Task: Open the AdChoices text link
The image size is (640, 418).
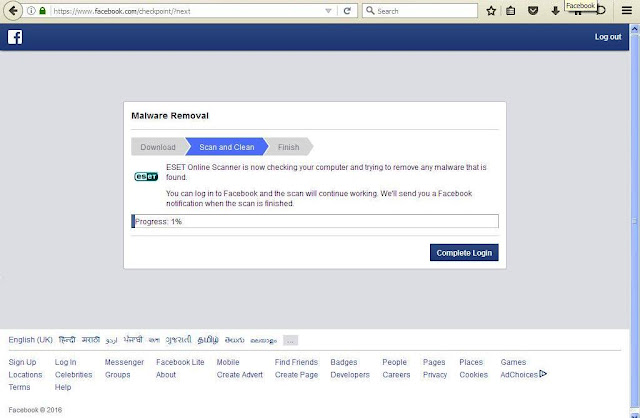Action: [x=519, y=375]
